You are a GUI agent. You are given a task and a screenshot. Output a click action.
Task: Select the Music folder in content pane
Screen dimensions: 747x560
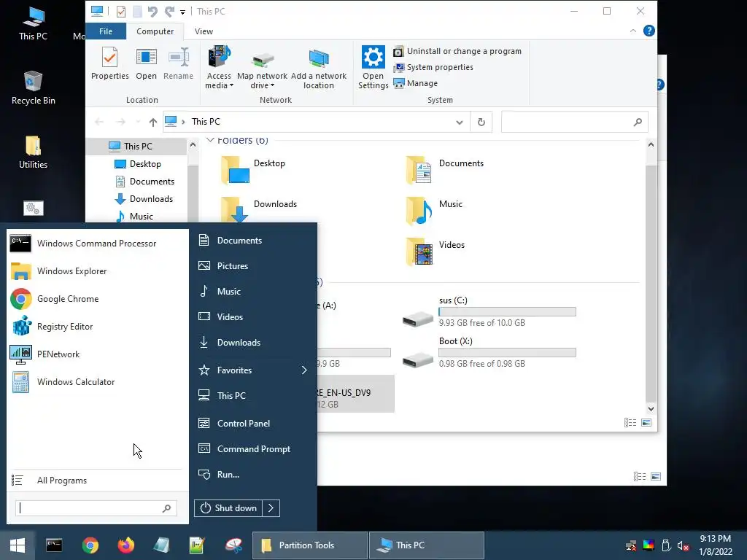tap(433, 211)
